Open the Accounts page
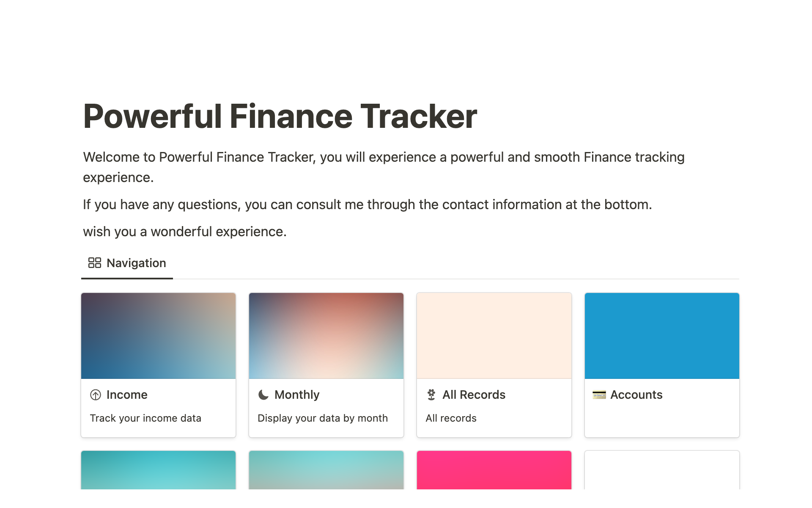812x508 pixels. click(x=636, y=395)
